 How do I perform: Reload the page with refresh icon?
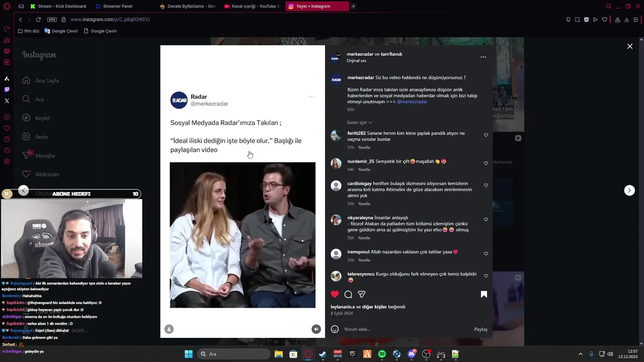[38, 20]
